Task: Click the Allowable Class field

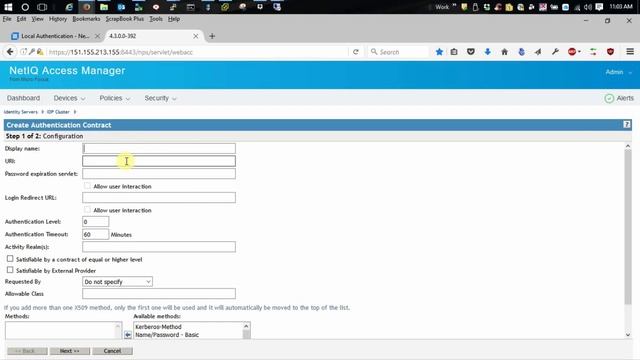Action: (x=159, y=293)
